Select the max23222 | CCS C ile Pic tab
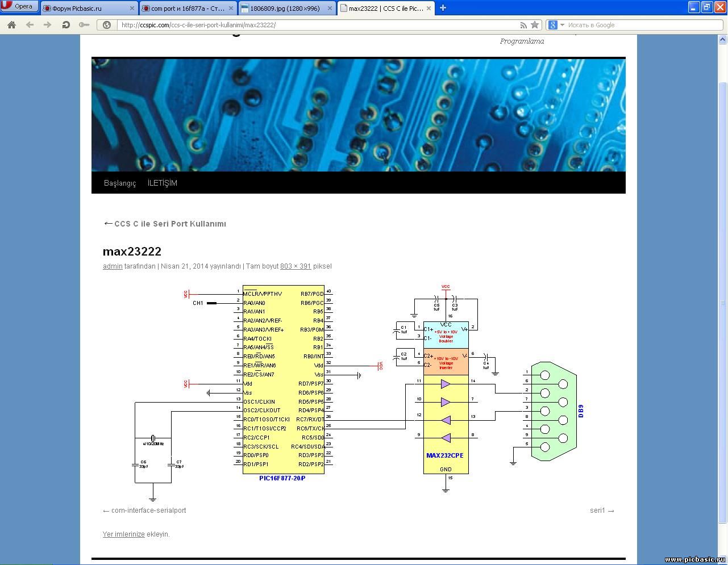 click(x=385, y=8)
